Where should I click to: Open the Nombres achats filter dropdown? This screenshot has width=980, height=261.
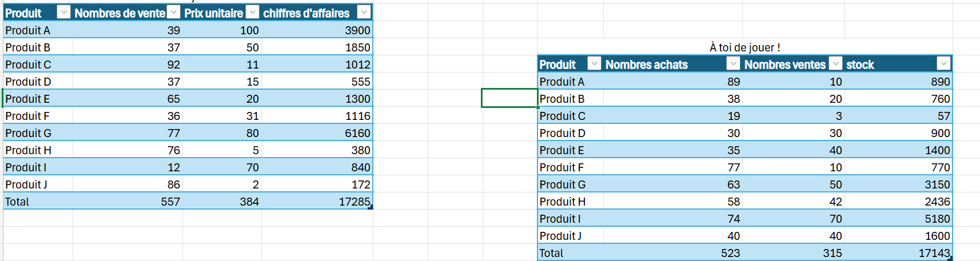[733, 64]
